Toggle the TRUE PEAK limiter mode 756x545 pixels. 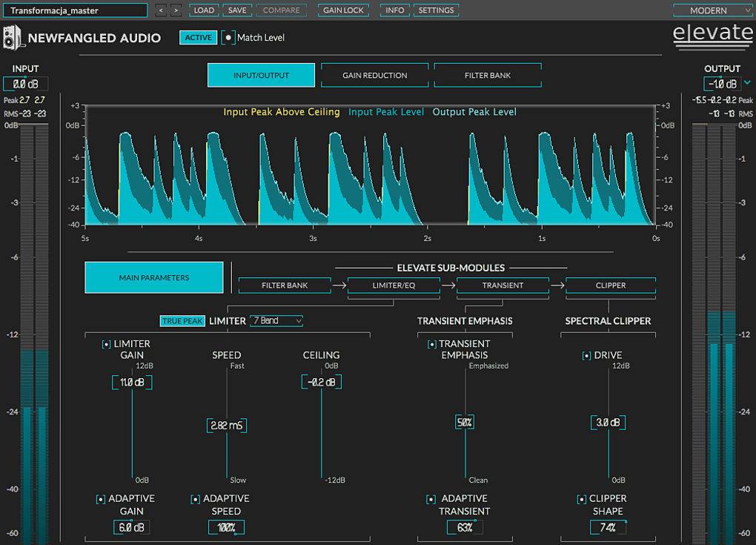(182, 321)
